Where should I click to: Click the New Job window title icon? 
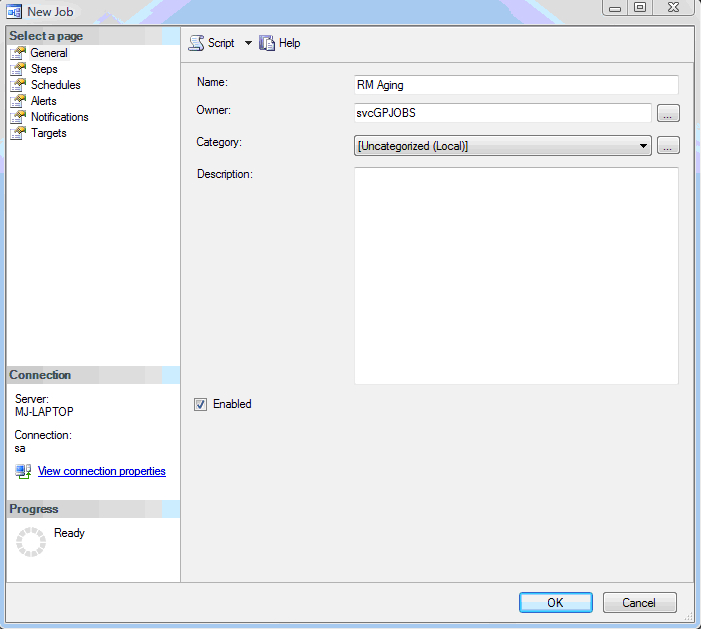14,11
